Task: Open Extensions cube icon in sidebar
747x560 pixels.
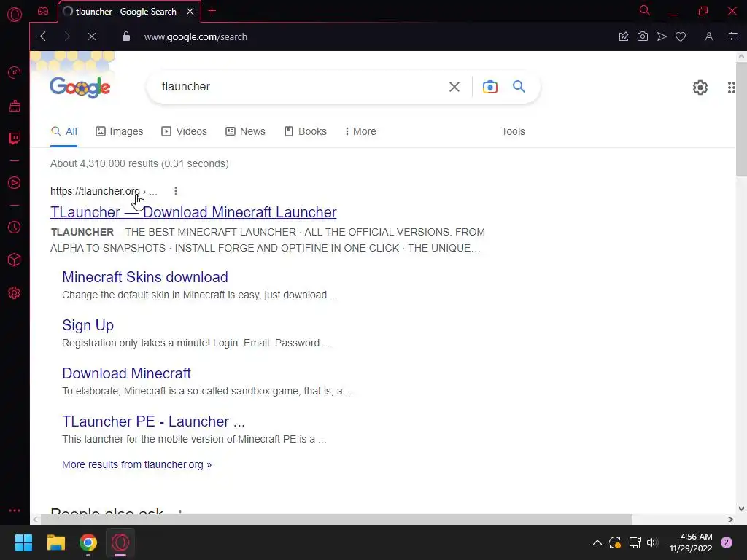Action: (x=15, y=260)
